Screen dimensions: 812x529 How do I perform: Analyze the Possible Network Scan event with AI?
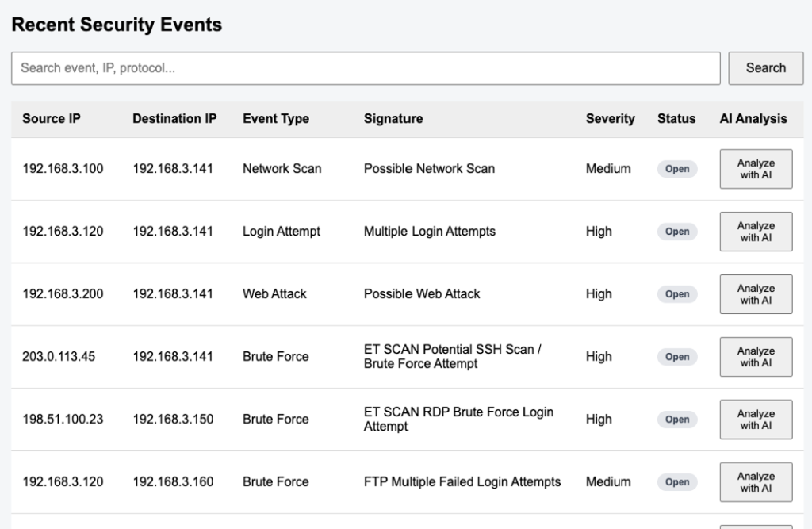tap(756, 169)
